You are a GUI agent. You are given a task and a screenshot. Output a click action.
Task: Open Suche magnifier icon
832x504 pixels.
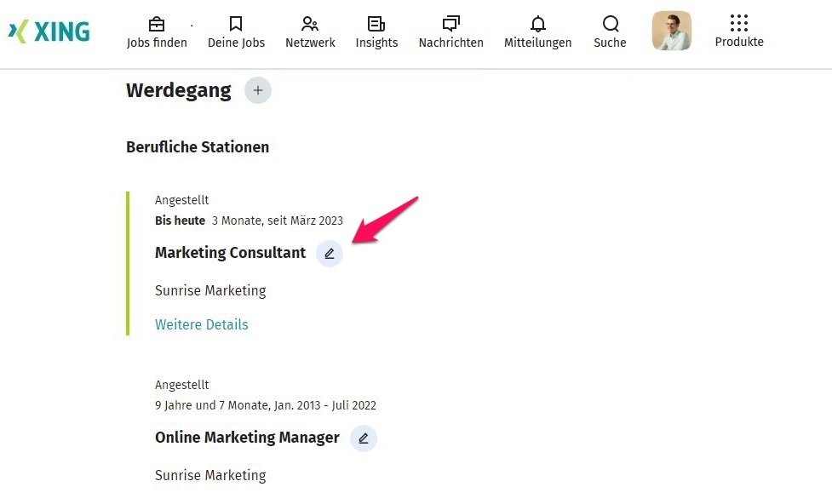[610, 24]
